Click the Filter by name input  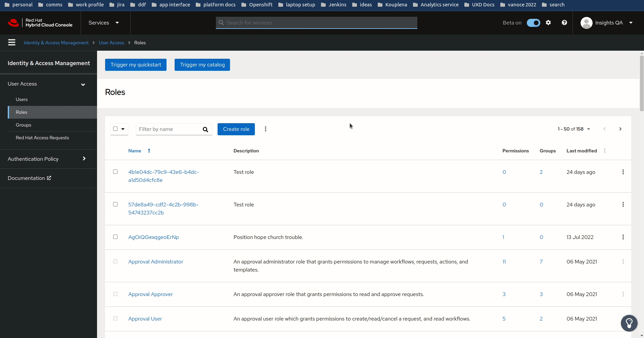pyautogui.click(x=168, y=129)
